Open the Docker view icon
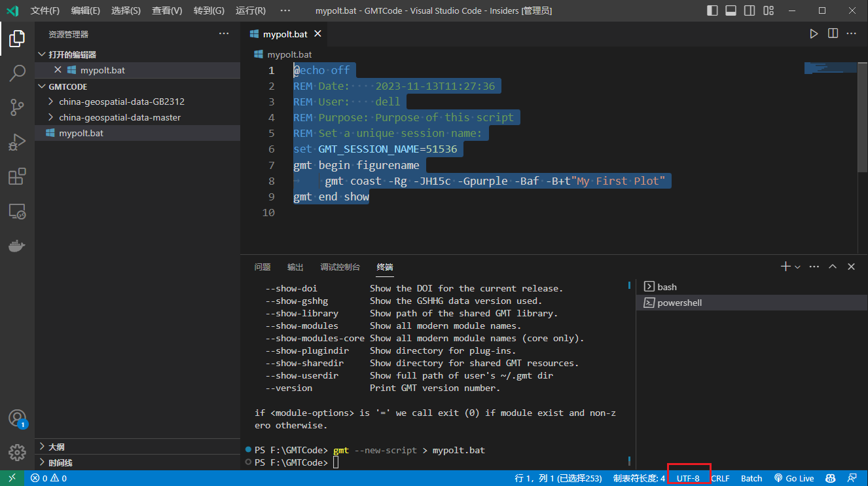Image resolution: width=868 pixels, height=486 pixels. (x=17, y=246)
